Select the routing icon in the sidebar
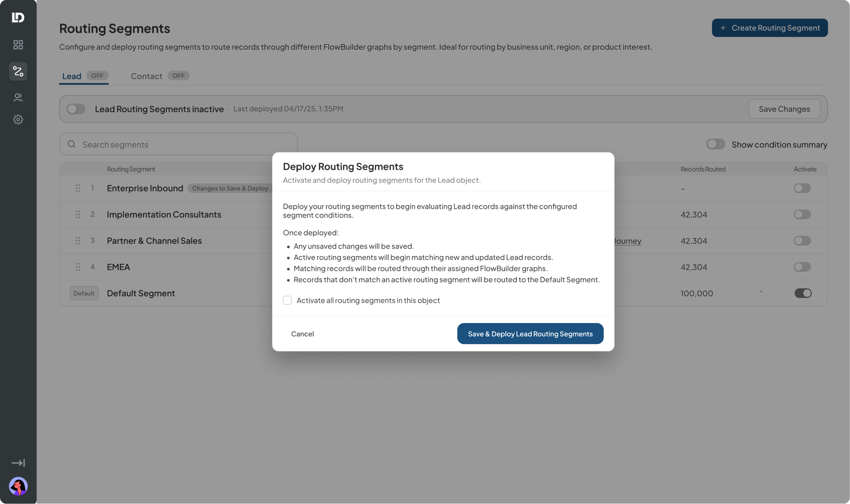850x504 pixels. [x=18, y=71]
